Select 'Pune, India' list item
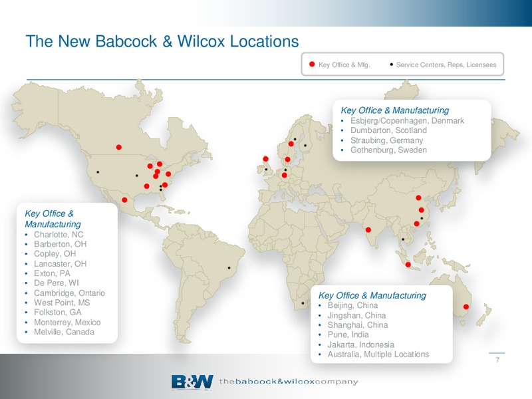 348,334
